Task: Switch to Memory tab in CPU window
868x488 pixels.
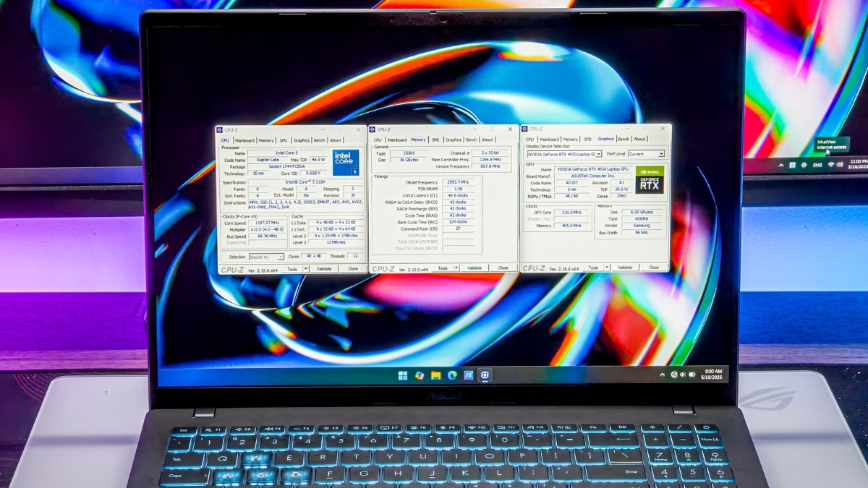Action: [x=266, y=140]
